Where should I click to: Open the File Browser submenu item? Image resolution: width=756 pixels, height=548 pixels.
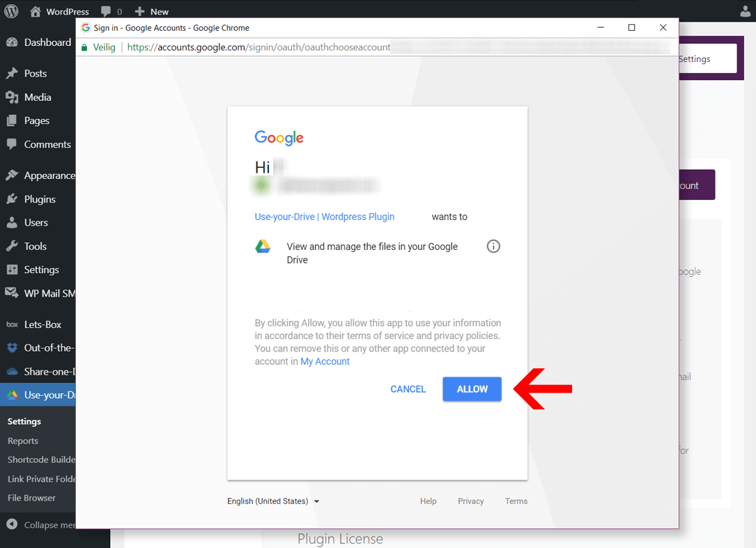(x=31, y=498)
